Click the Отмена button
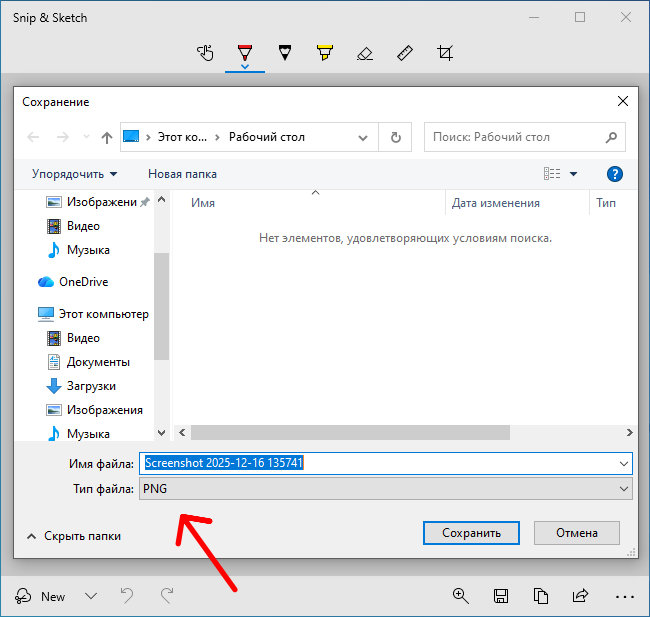This screenshot has width=650, height=617. pos(577,533)
